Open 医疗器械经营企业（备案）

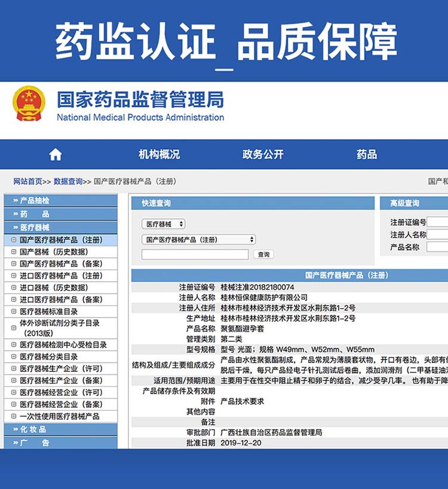[61, 404]
